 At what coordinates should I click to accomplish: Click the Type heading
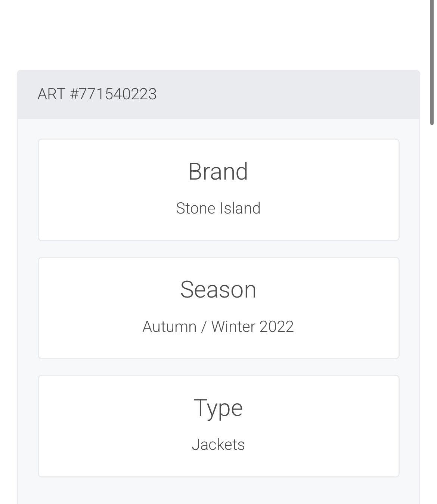tap(218, 409)
